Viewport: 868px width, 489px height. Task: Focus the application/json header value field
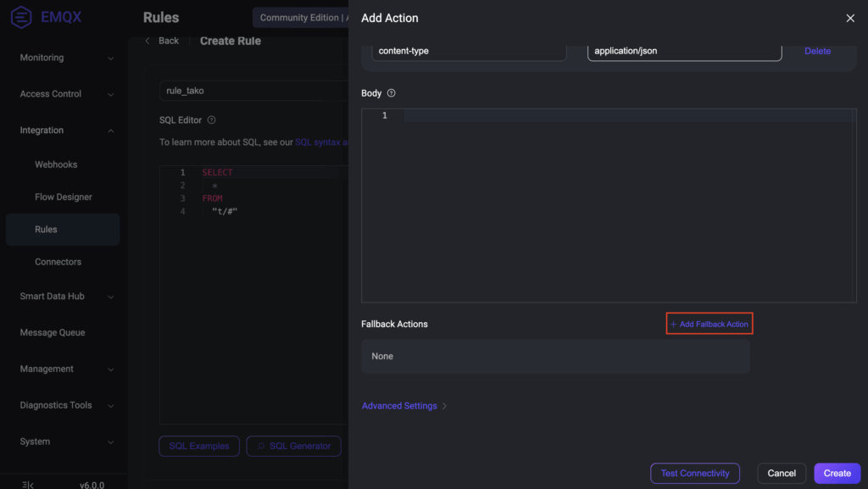(x=684, y=51)
